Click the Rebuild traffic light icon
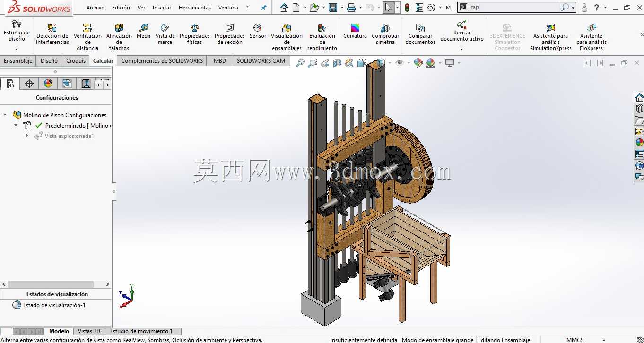Viewport: 644px width, 343px height. pos(407,8)
